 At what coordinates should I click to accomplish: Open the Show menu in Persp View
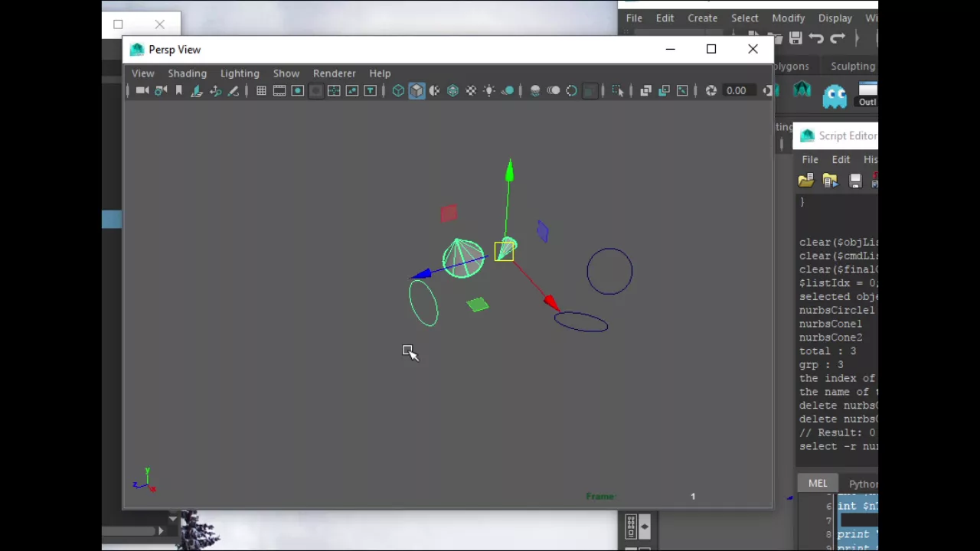pos(286,73)
